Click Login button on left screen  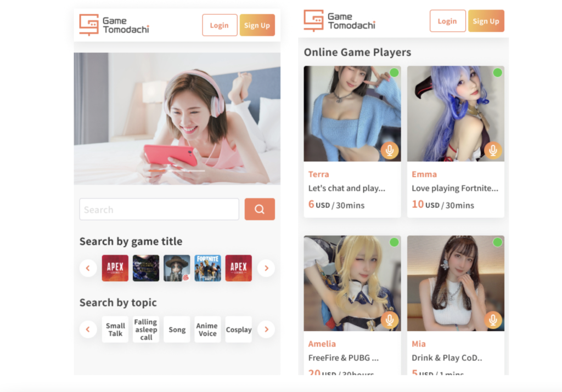pyautogui.click(x=220, y=25)
